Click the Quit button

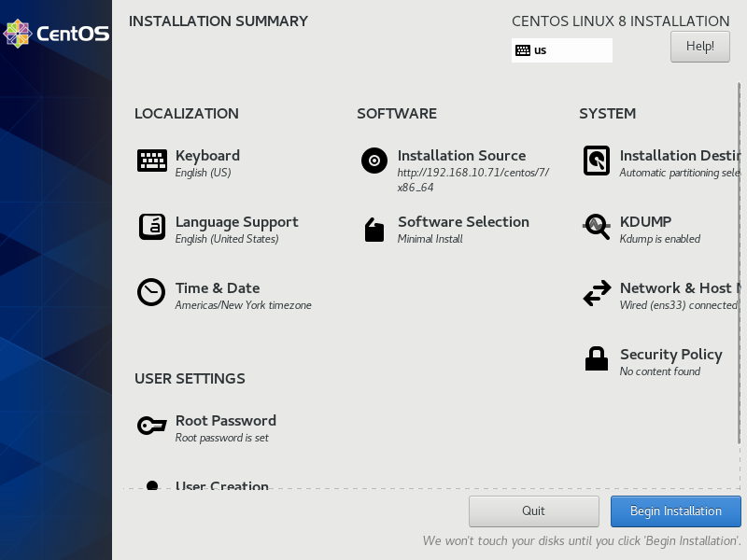click(534, 511)
